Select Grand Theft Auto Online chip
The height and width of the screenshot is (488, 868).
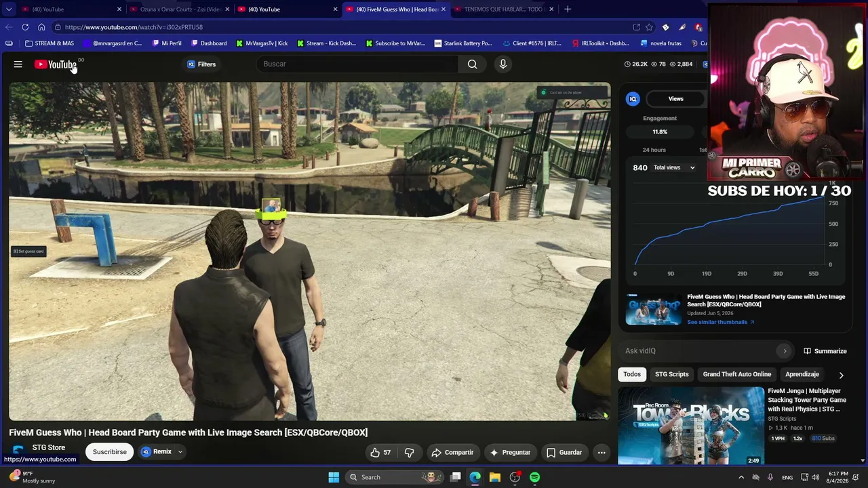click(x=737, y=374)
